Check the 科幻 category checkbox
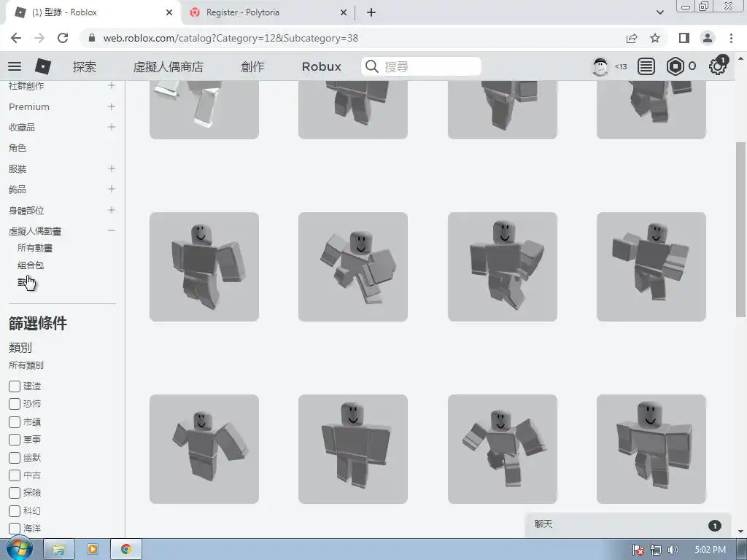The width and height of the screenshot is (747, 560). point(15,511)
